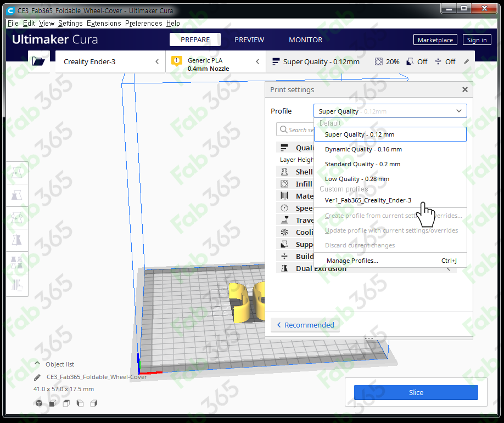Click the pencil edit icon in settings bar
This screenshot has width=504, height=423.
[467, 61]
